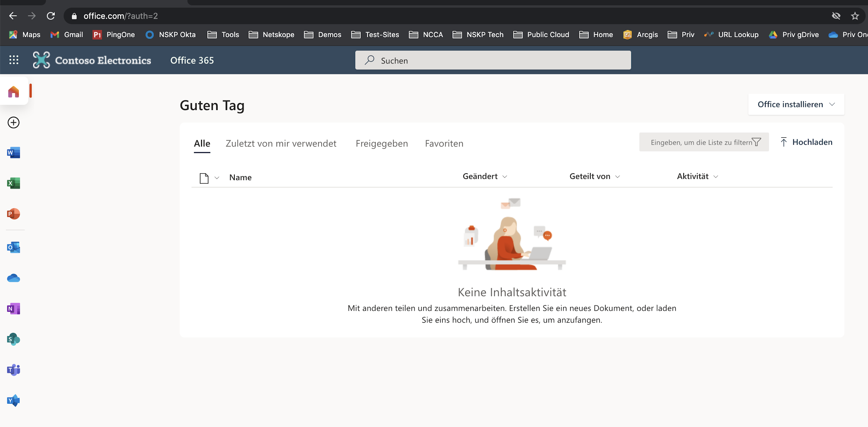
Task: Open Teams from the sidebar
Action: pos(14,370)
